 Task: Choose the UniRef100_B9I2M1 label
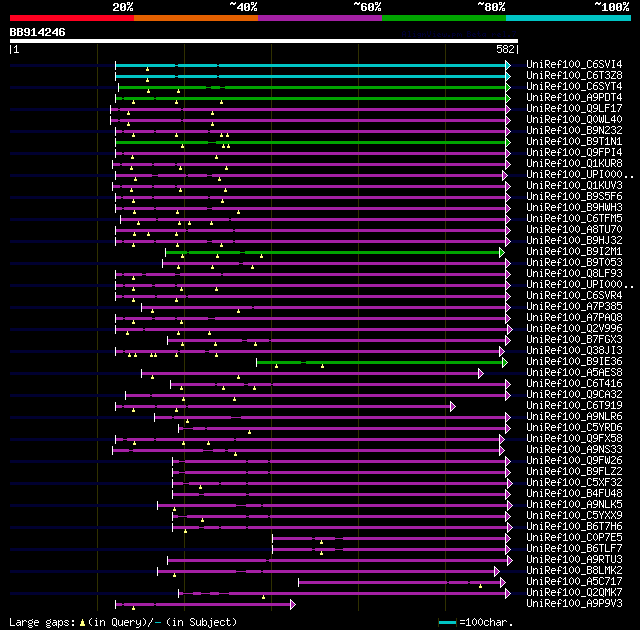[574, 252]
